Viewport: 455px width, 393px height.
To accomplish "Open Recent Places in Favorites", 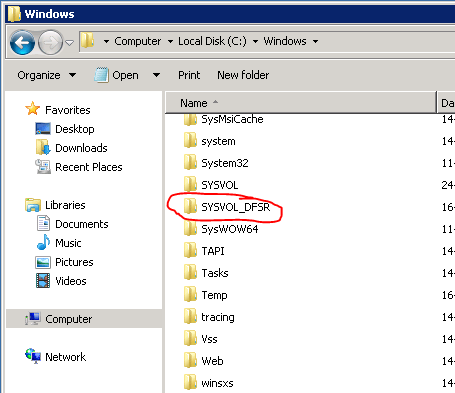I will 89,167.
